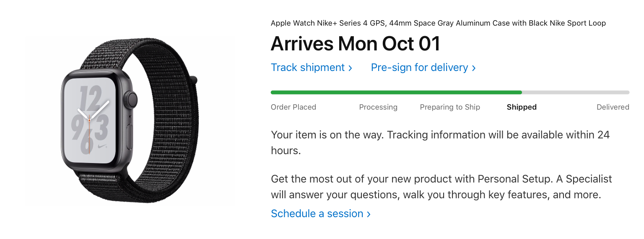Screen dimensions: 644x239
Task: Click the watch's Digital Crown
Action: (x=132, y=100)
